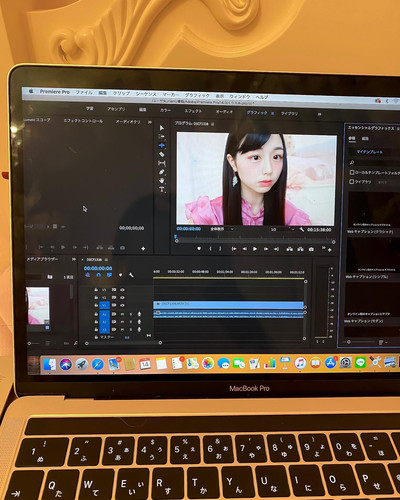Solo audio track A2
The height and width of the screenshot is (500, 400).
pyautogui.click(x=131, y=322)
